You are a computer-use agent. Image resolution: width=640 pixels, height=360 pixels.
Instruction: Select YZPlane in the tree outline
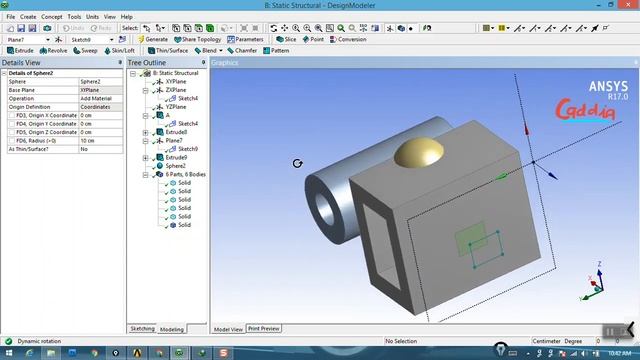click(x=176, y=107)
